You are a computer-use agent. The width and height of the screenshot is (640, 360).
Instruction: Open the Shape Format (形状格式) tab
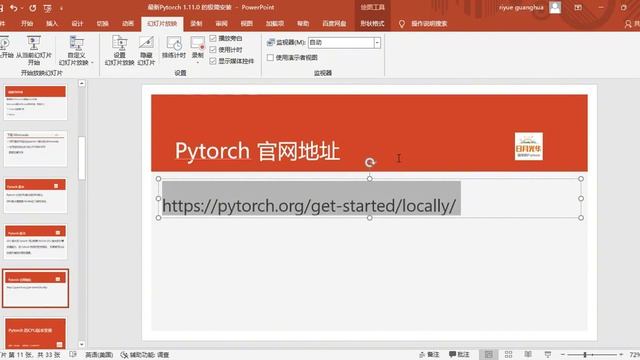point(372,24)
